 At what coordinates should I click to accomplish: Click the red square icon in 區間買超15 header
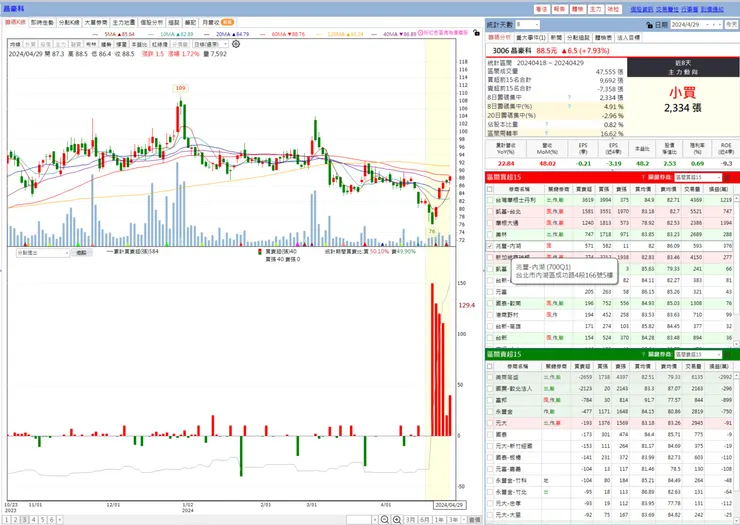tap(727, 177)
